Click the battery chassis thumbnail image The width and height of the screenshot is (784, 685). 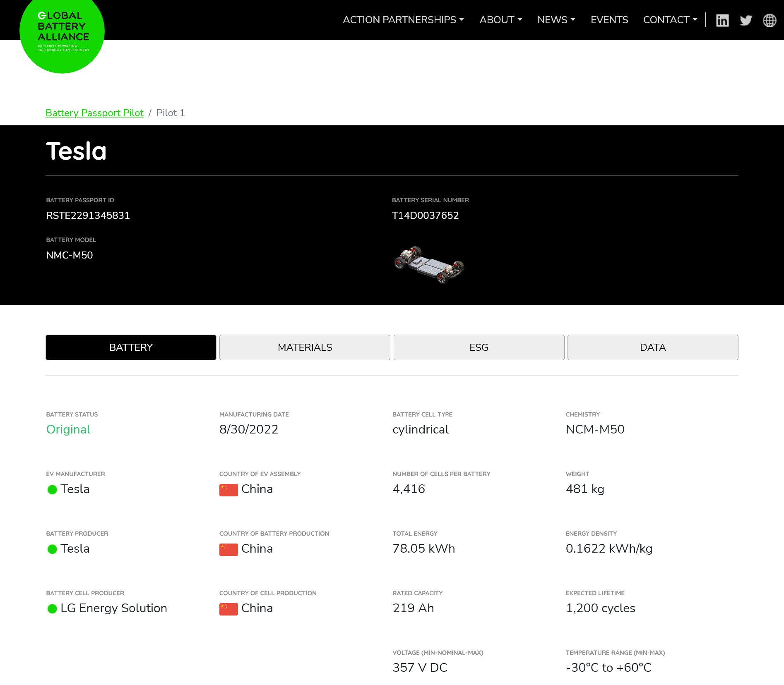click(x=429, y=265)
